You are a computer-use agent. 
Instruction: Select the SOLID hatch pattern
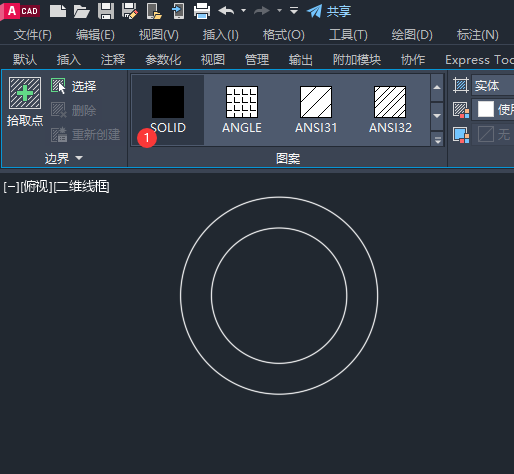[168, 110]
